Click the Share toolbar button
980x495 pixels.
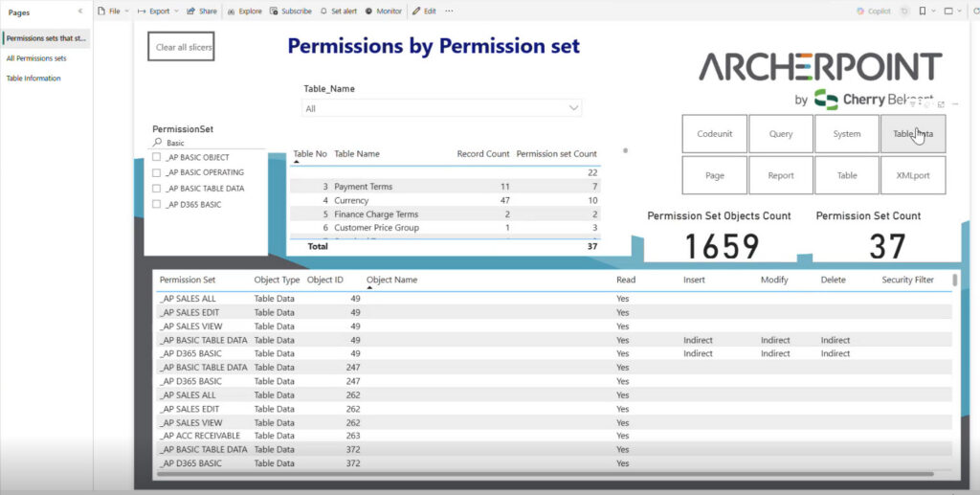point(202,11)
